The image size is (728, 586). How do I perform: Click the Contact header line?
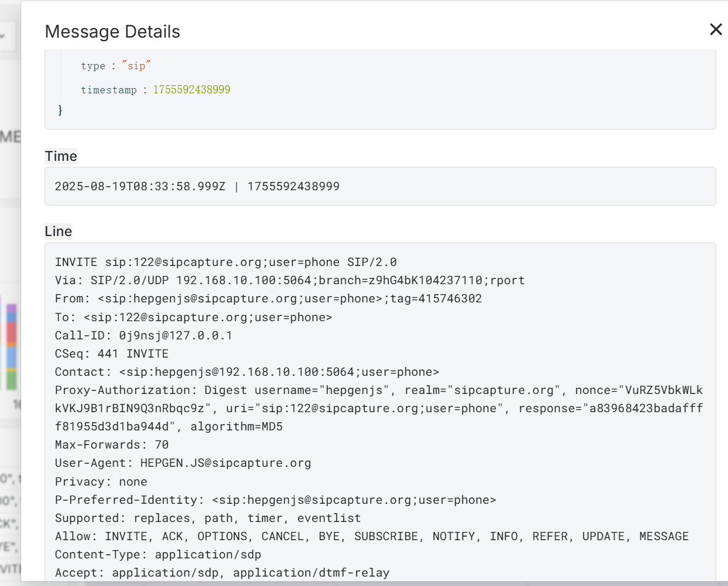[x=247, y=372]
